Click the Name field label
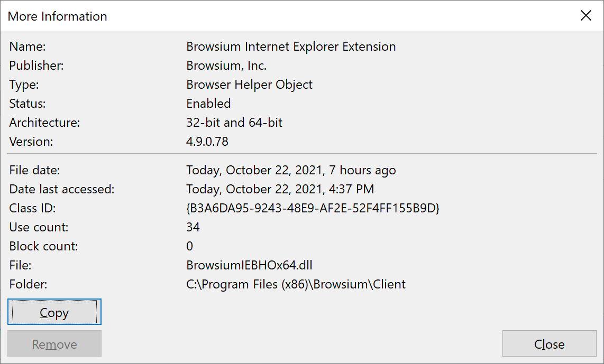 point(27,46)
